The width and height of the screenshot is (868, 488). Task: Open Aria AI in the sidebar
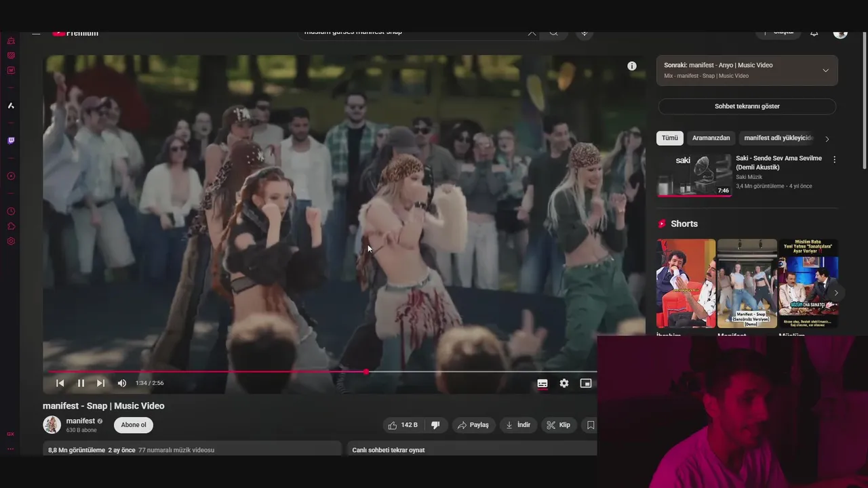tap(11, 106)
